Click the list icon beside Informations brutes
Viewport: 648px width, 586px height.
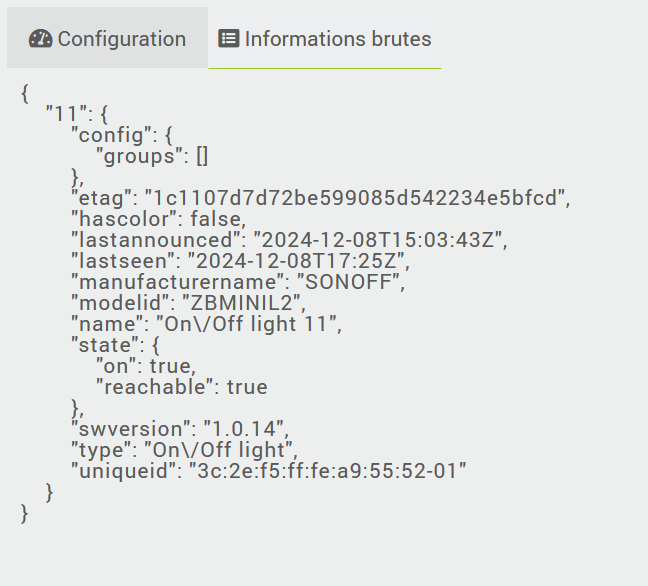pos(229,39)
